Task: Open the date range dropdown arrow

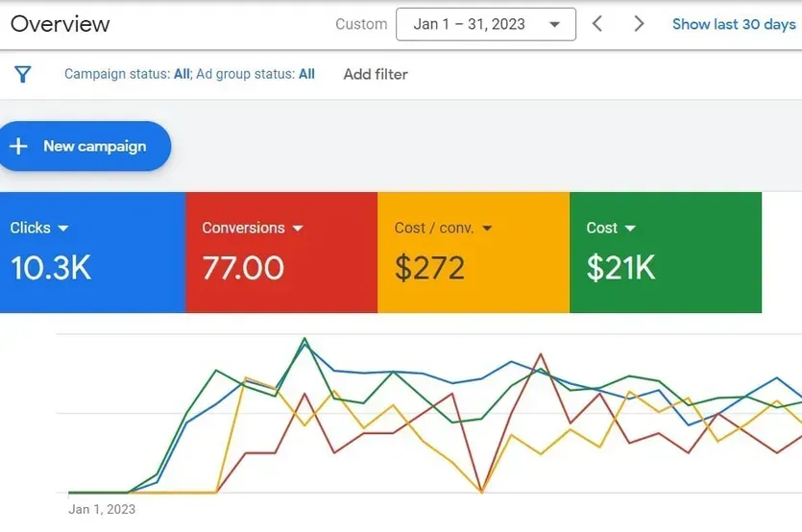Action: 554,24
